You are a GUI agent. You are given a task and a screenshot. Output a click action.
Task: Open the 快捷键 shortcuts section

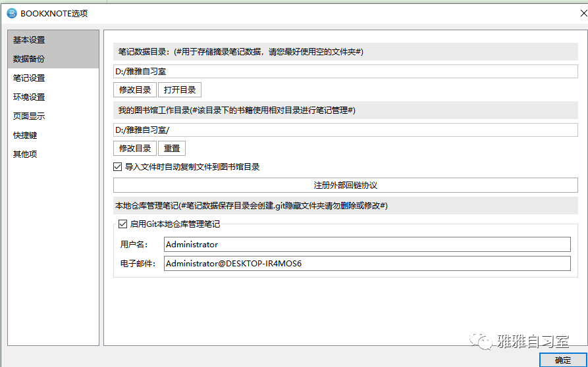[x=53, y=135]
